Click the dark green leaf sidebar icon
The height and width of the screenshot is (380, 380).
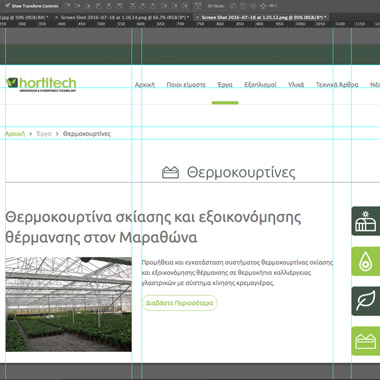366,301
